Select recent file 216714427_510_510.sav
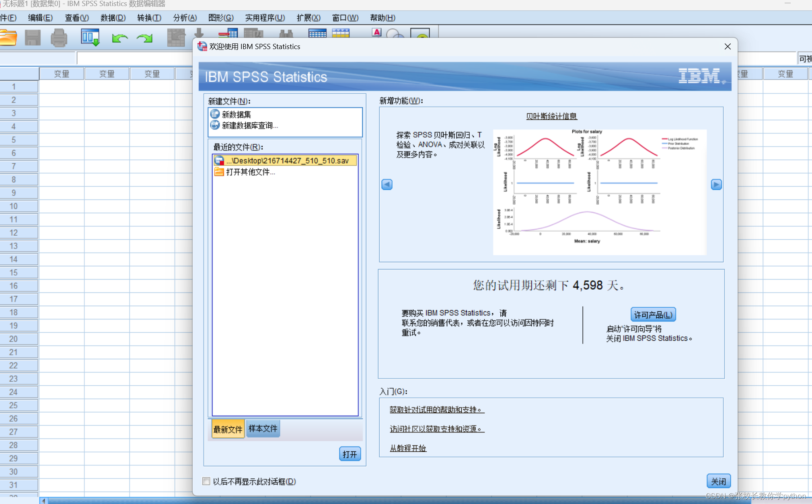Image resolution: width=812 pixels, height=504 pixels. [x=285, y=160]
